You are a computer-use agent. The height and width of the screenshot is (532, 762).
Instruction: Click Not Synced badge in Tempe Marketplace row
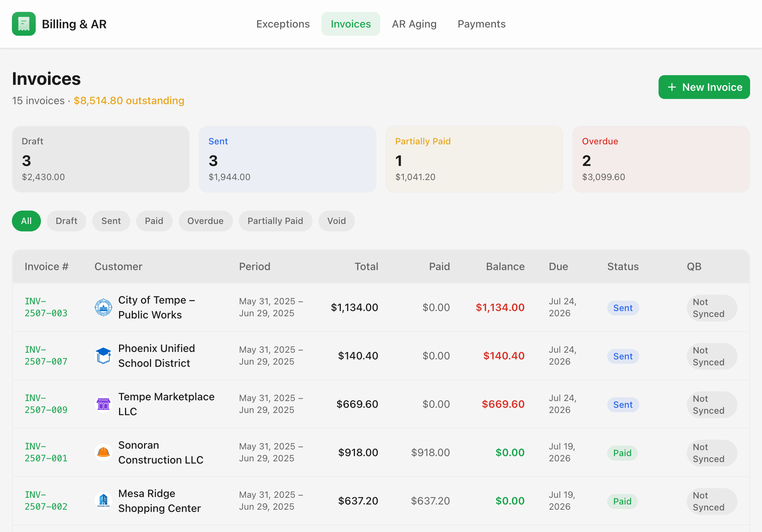[x=712, y=405]
